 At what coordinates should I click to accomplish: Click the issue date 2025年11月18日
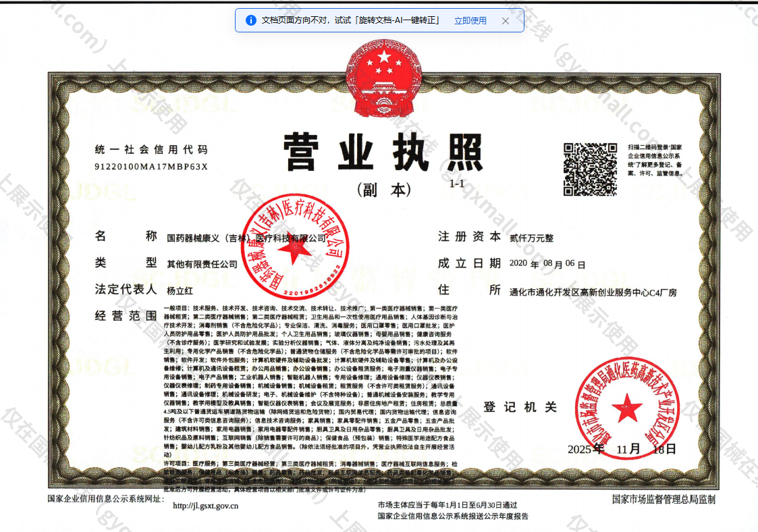point(622,450)
